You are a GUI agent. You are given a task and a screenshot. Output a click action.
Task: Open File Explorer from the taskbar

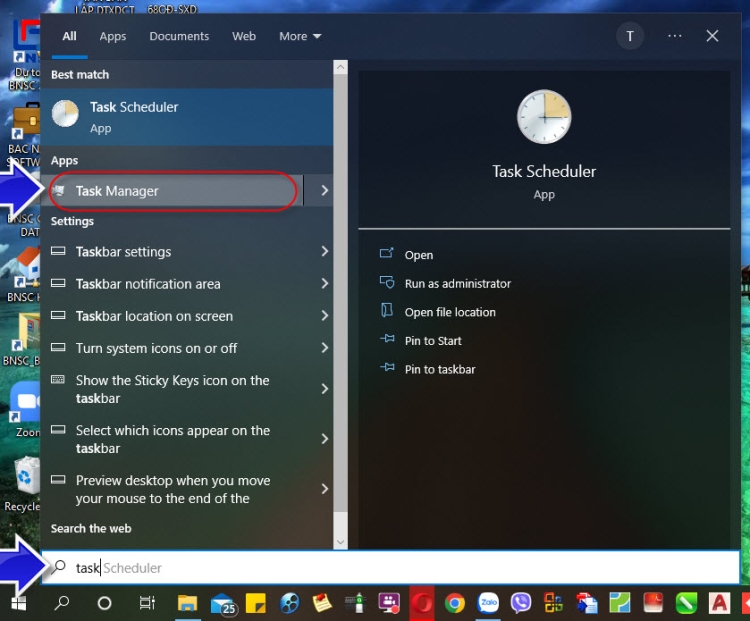[187, 603]
